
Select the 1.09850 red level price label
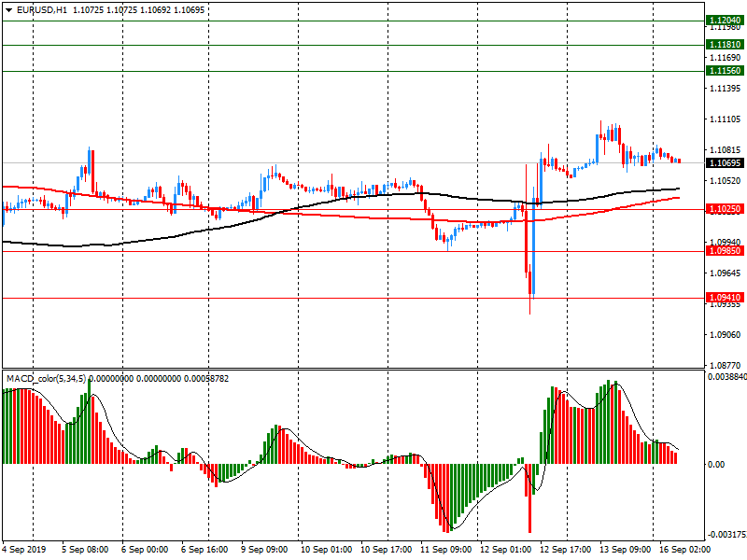725,251
